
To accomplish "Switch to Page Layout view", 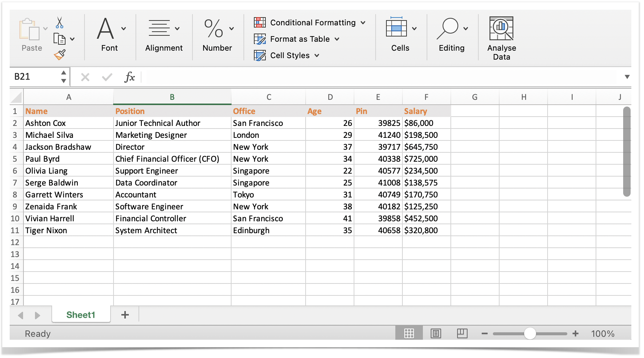I will 436,333.
